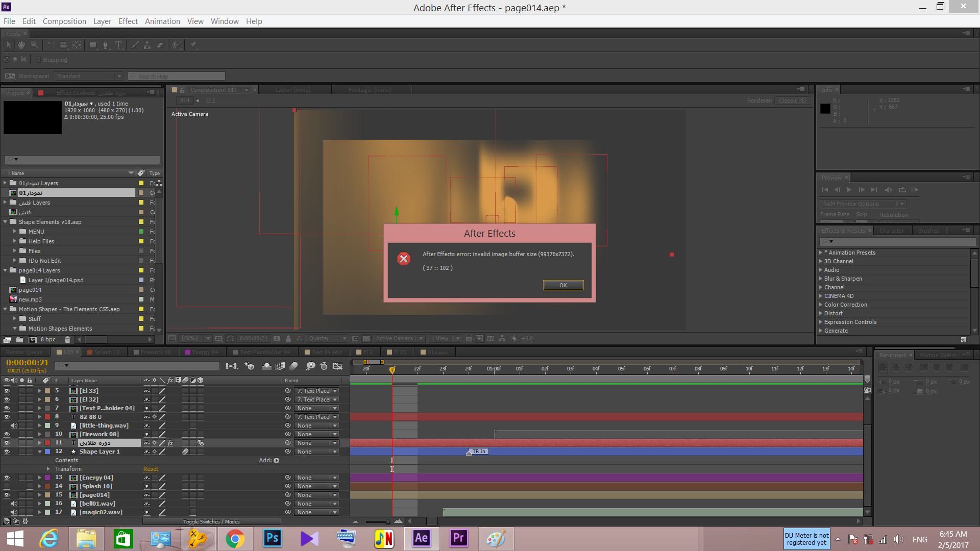Click Add contents button for Shape Layer
980x551 pixels.
(x=276, y=460)
